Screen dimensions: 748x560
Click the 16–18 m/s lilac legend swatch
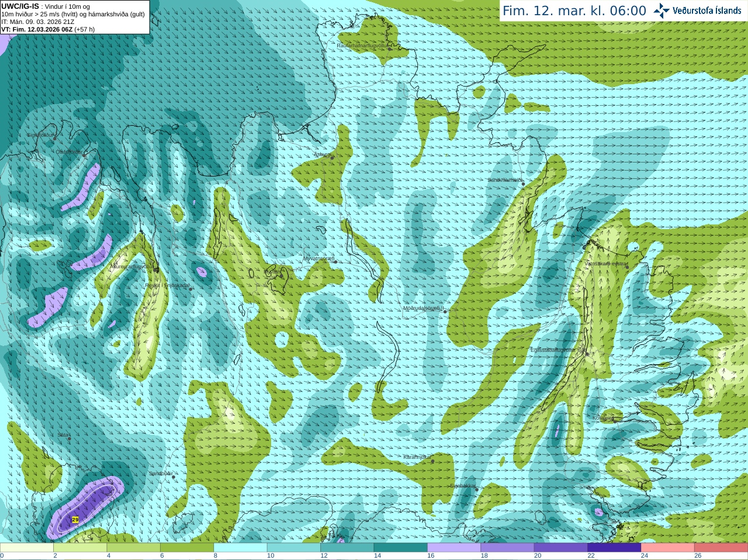pos(453,548)
